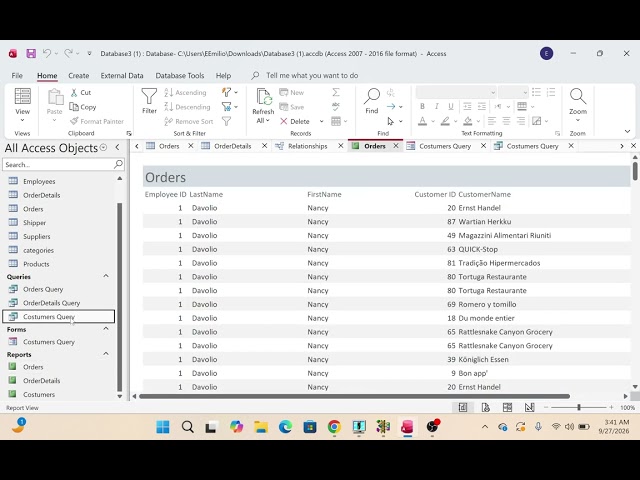Open Suppliers table
This screenshot has width=640, height=480.
(x=37, y=236)
